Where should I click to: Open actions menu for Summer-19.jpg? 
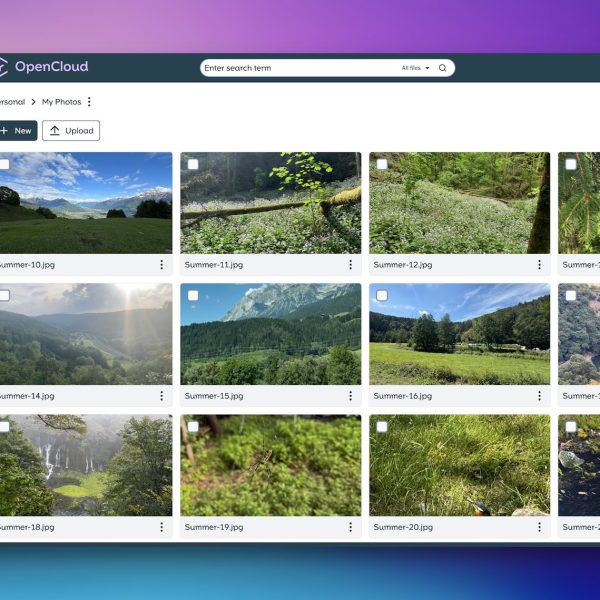tap(351, 527)
